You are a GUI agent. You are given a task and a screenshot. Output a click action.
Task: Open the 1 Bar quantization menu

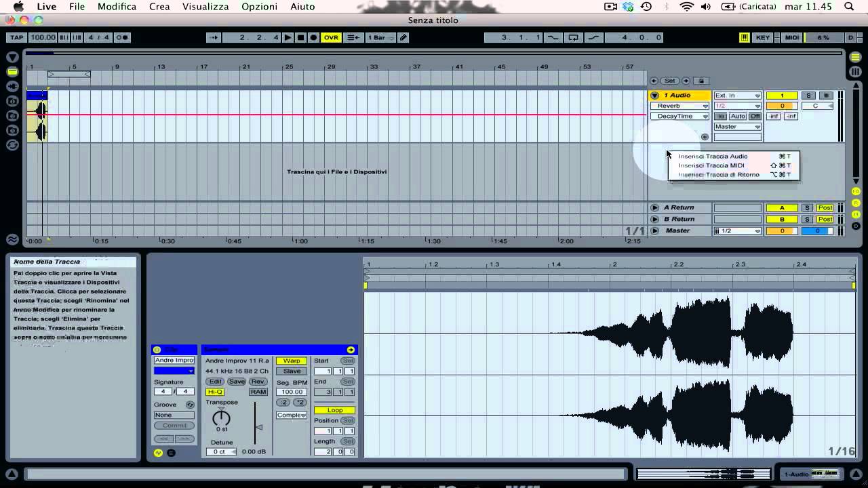tap(380, 37)
